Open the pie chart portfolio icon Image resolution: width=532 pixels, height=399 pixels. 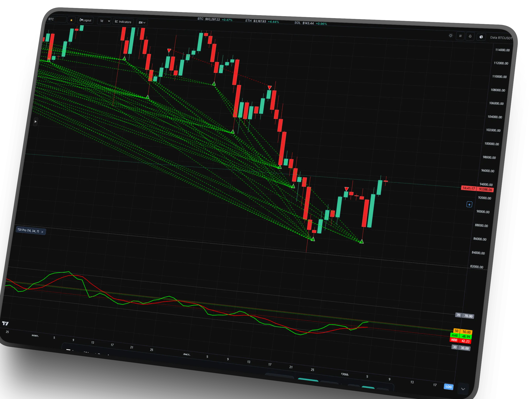pyautogui.click(x=481, y=37)
